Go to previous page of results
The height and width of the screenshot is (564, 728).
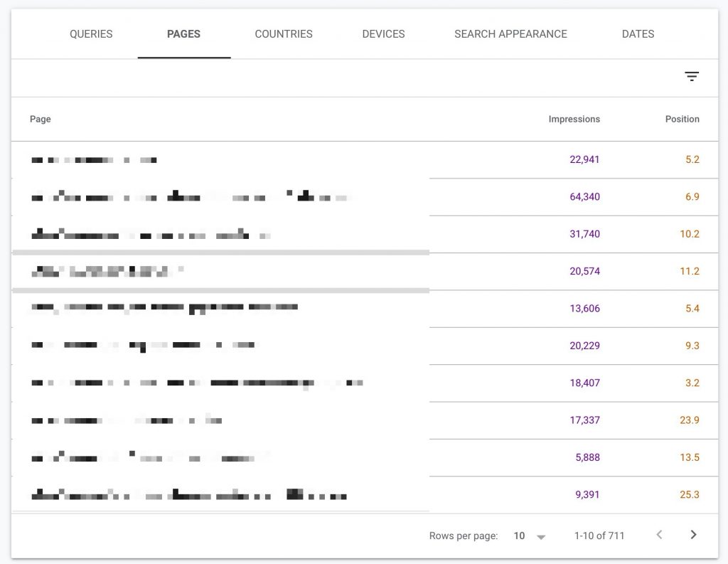(659, 535)
